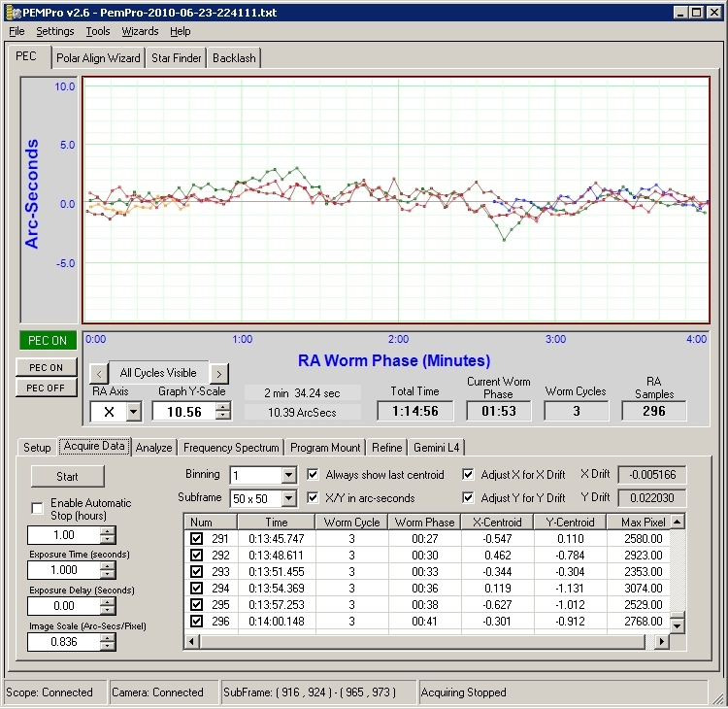Click the Max Pixel column header

pyautogui.click(x=639, y=523)
